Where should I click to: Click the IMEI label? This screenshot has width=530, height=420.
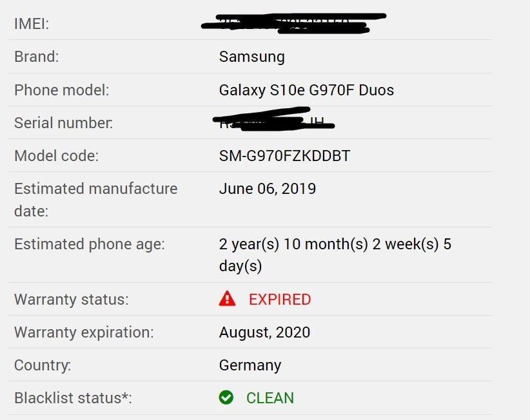point(32,24)
